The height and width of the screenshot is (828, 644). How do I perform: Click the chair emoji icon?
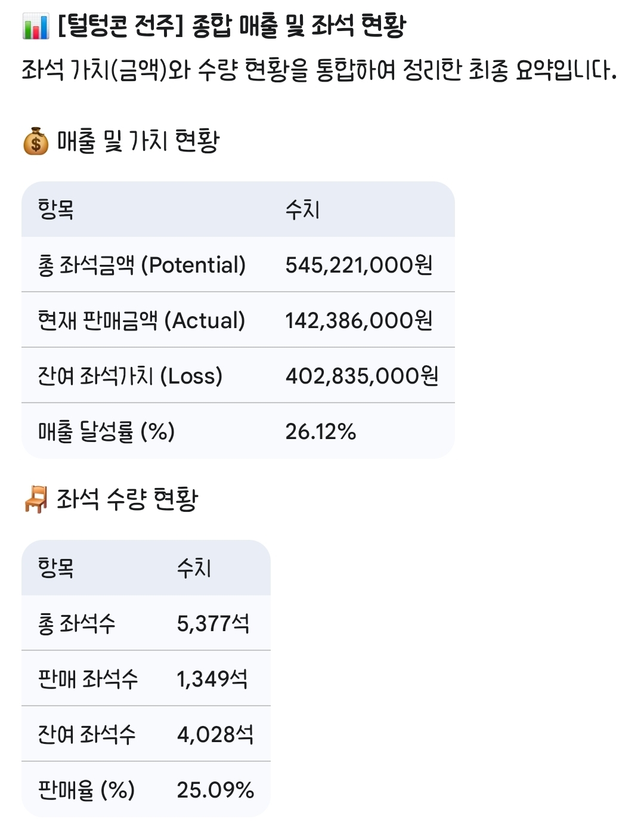click(x=36, y=499)
